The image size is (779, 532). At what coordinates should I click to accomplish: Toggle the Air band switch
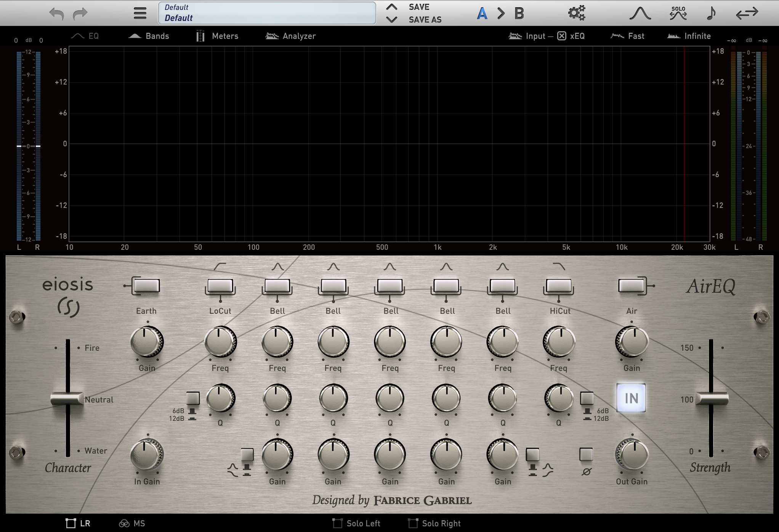point(631,286)
